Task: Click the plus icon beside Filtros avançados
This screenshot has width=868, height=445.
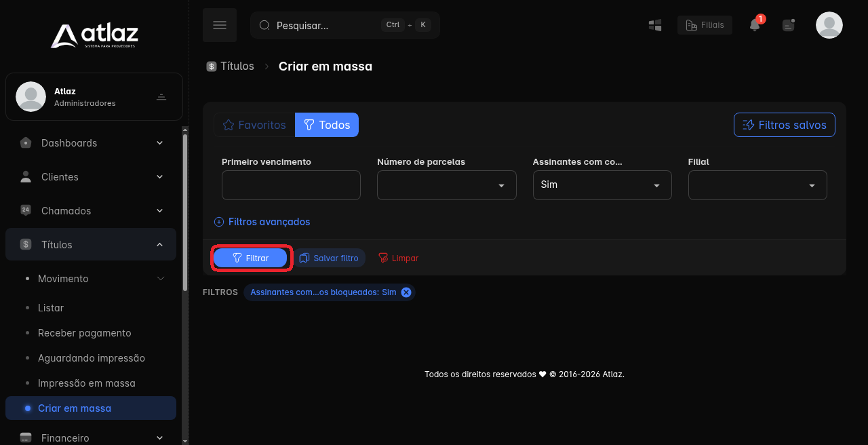Action: (219, 222)
